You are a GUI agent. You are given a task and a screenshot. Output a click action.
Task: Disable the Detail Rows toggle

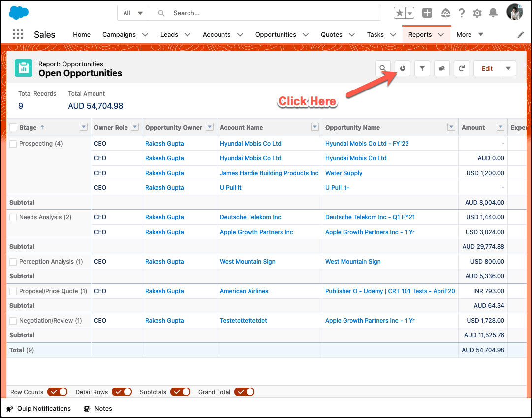[122, 392]
